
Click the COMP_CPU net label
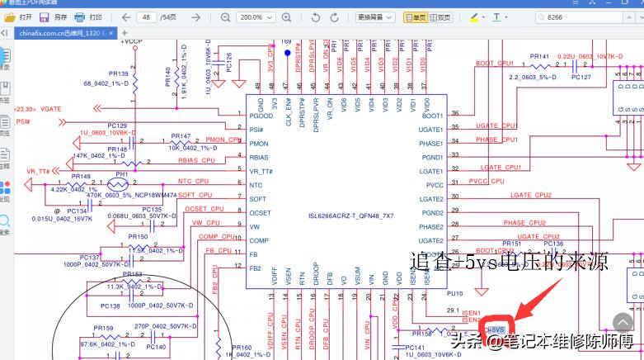[x=216, y=237]
